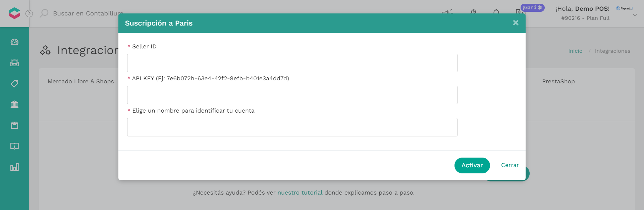Click the Cerrar button
644x210 pixels.
pos(510,165)
